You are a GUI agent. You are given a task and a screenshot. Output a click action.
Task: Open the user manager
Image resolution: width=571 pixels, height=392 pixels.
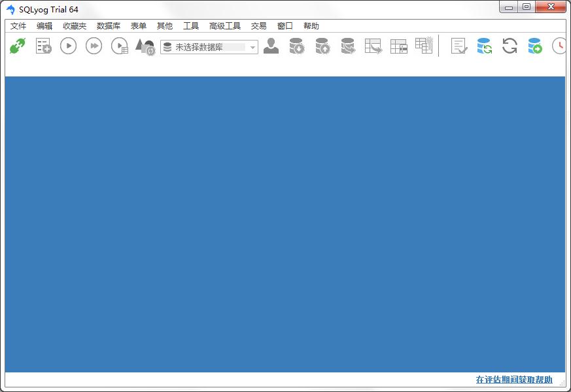271,46
